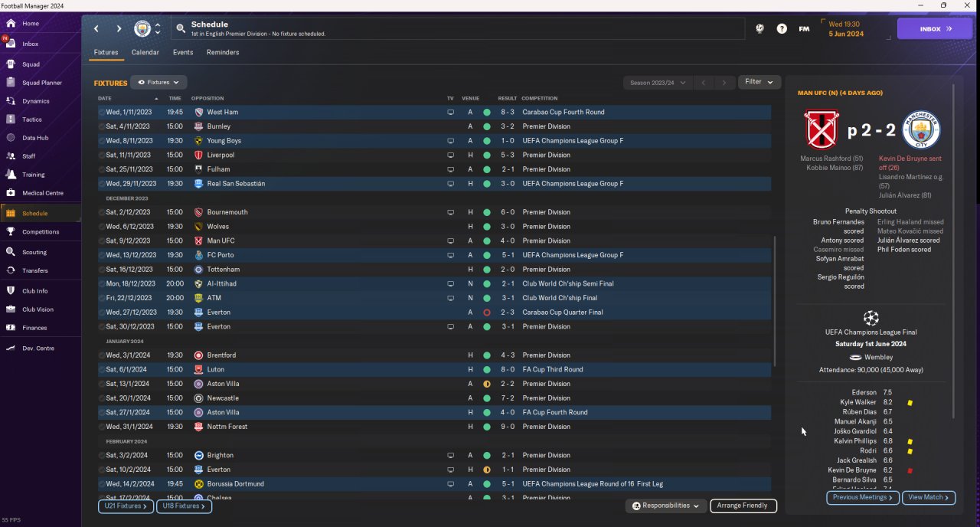Expand the club switcher arrows beside badge

158,29
